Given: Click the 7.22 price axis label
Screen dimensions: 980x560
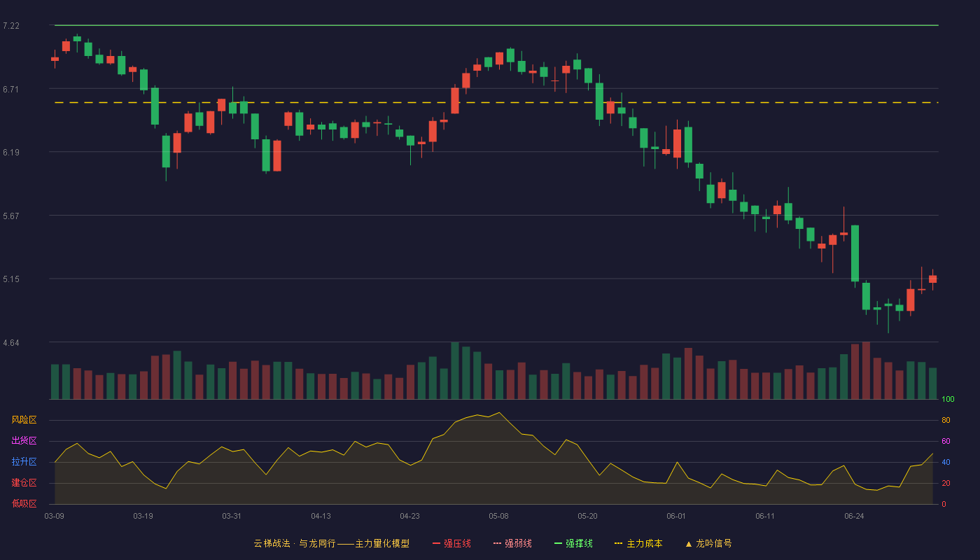Looking at the screenshot, I should 11,26.
